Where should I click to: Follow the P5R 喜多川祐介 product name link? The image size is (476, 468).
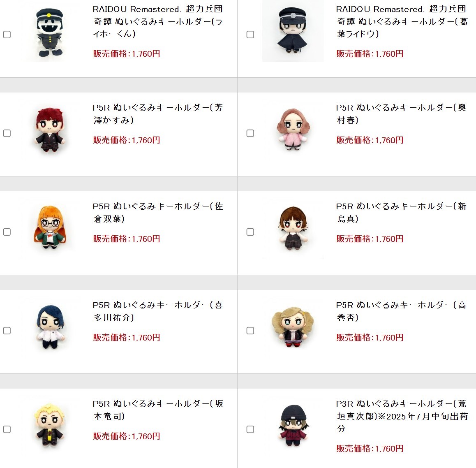[x=158, y=311]
